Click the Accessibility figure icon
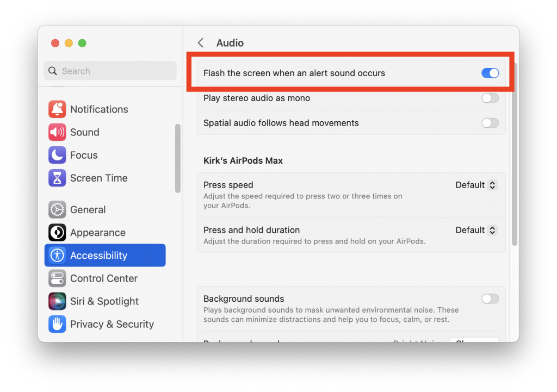Screen dimensions: 557x392 pos(57,255)
